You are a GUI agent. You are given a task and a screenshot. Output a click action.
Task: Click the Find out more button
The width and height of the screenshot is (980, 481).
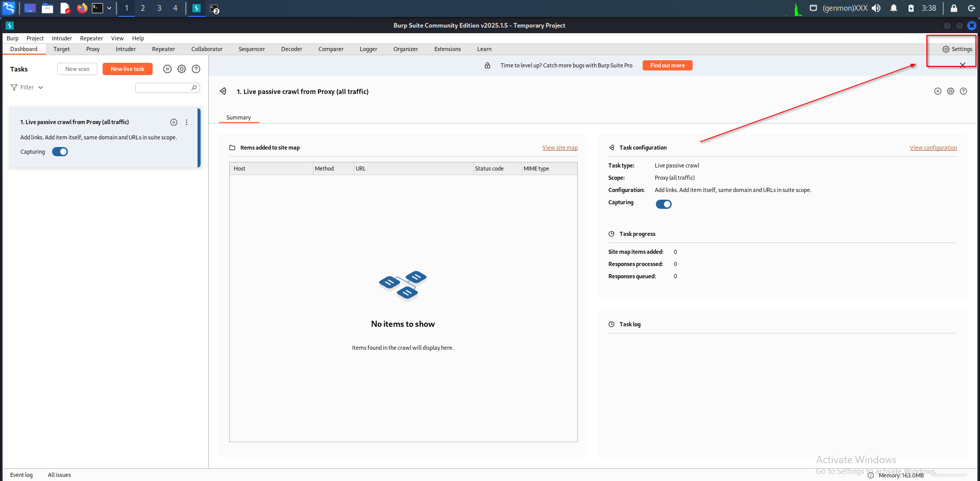tap(668, 65)
